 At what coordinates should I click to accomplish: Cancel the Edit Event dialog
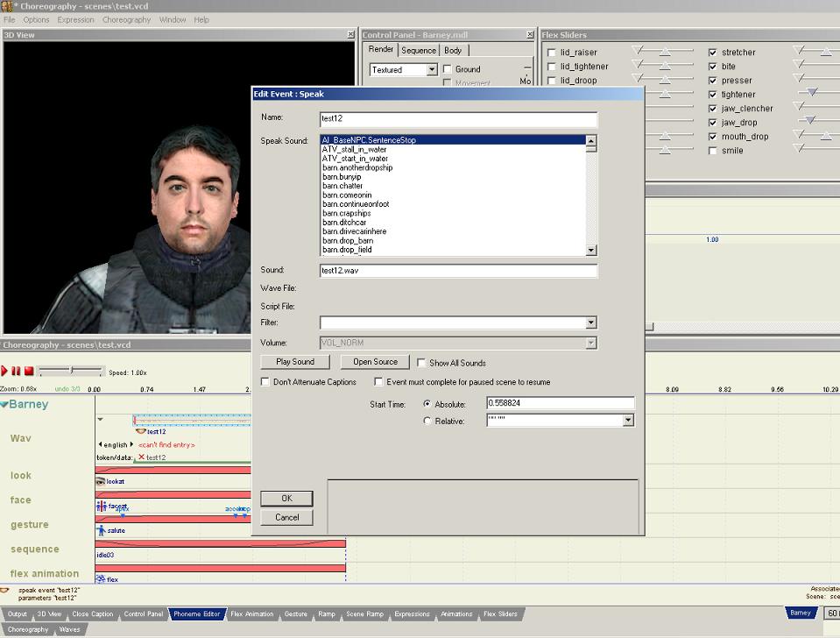286,517
